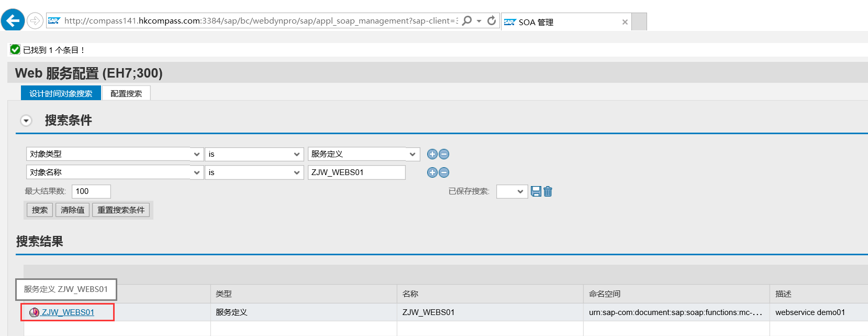Image resolution: width=868 pixels, height=336 pixels.
Task: Click the browser forward arrow
Action: (35, 21)
